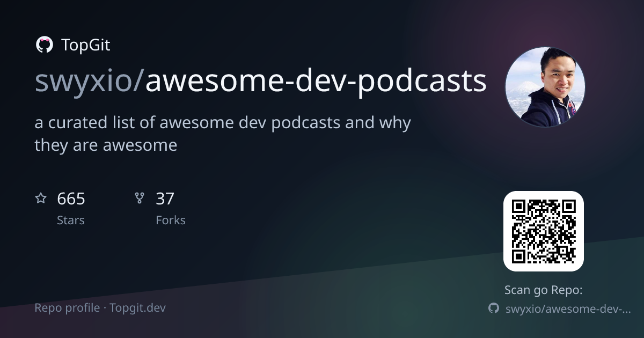Screen dimensions: 644x338
Task: Click the Forks label
Action: pyautogui.click(x=171, y=220)
